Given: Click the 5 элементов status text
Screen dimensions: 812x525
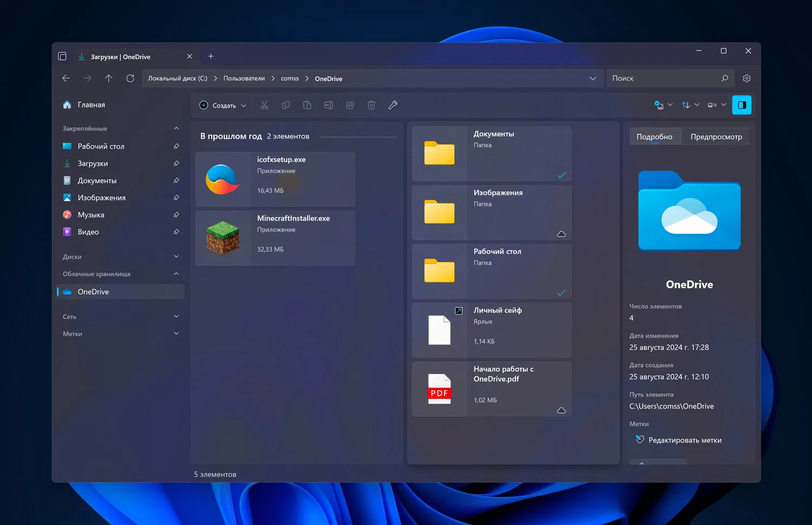Looking at the screenshot, I should (215, 475).
